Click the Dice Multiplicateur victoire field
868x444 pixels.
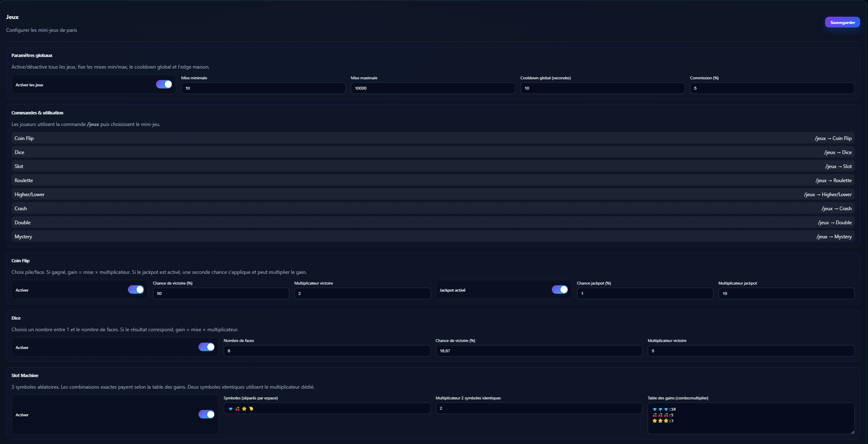[x=750, y=351]
